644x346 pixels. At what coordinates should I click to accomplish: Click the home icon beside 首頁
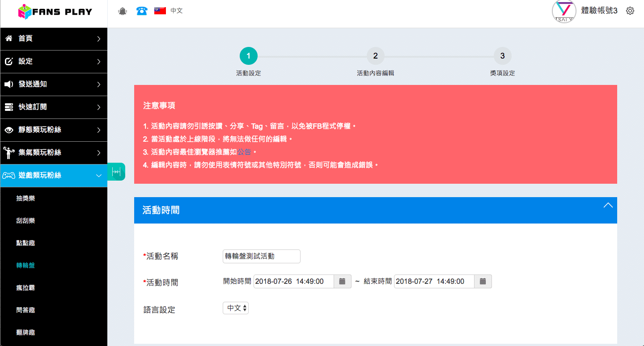click(9, 38)
